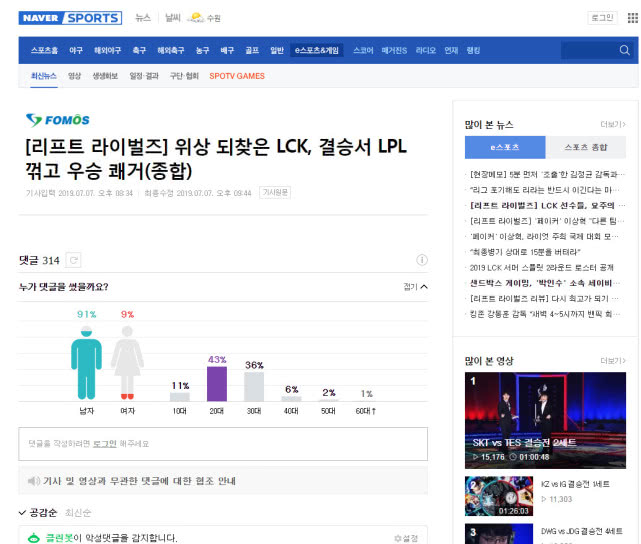Click the 뉴스 header link

(143, 18)
